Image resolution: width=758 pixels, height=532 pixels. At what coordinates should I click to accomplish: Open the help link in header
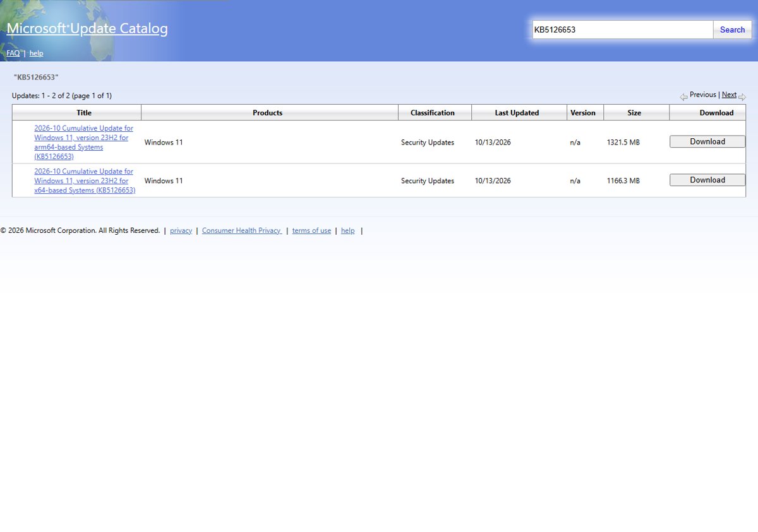pos(36,53)
